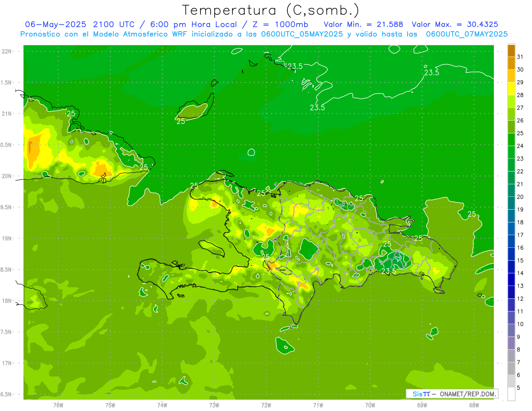Viewport: 532px width, 411px height.
Task: Select 'Valor Min. = 21.588' text
Action: [x=363, y=24]
